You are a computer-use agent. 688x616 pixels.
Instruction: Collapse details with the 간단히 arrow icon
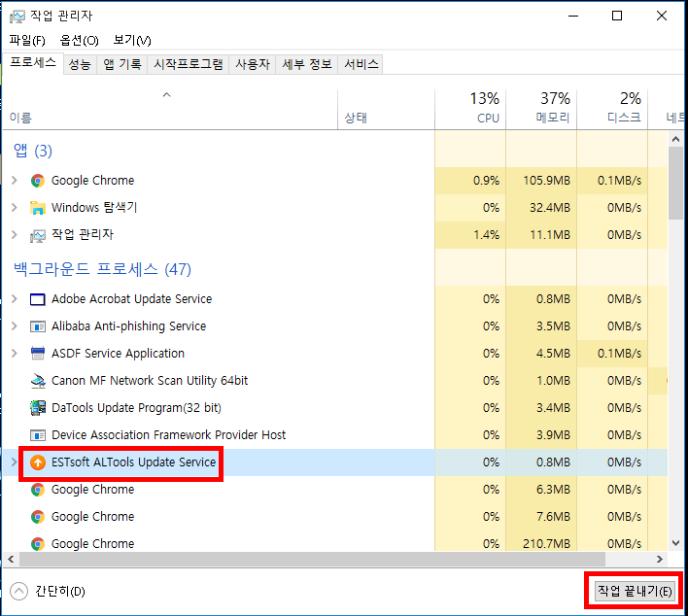(x=18, y=591)
